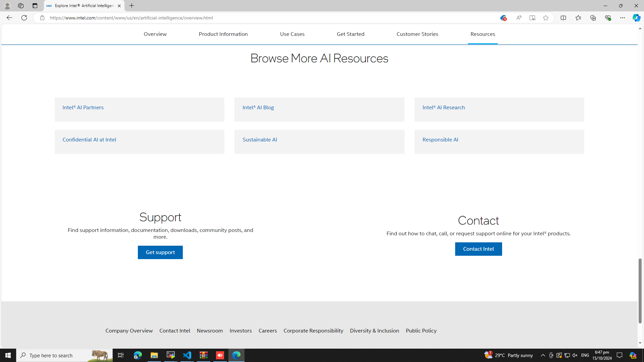Image resolution: width=644 pixels, height=362 pixels.
Task: Open Tab actions menu
Action: coord(35,6)
